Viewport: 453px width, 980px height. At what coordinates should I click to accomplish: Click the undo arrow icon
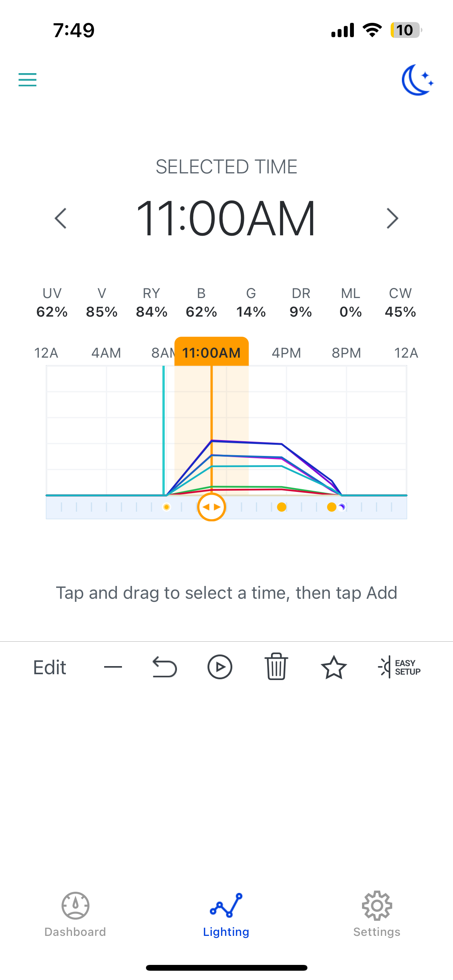point(165,667)
